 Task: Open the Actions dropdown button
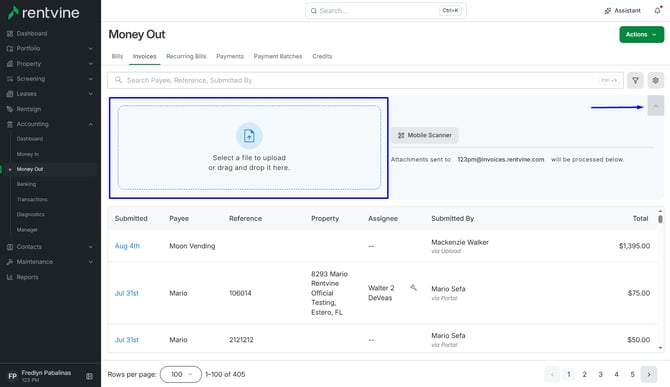pyautogui.click(x=642, y=35)
